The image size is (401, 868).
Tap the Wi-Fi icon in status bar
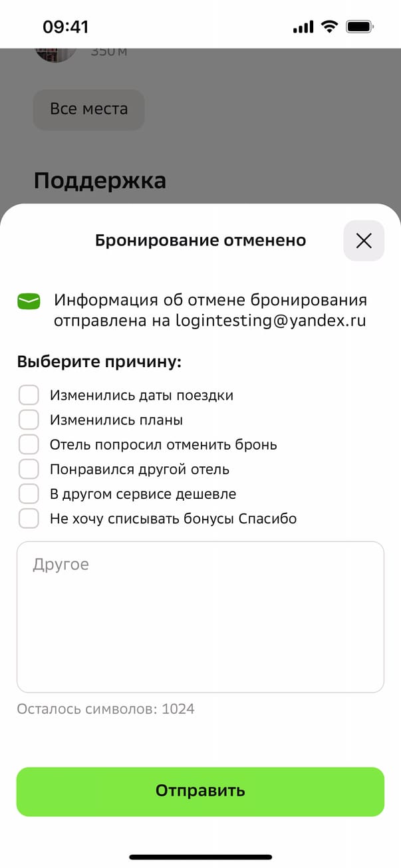[329, 27]
